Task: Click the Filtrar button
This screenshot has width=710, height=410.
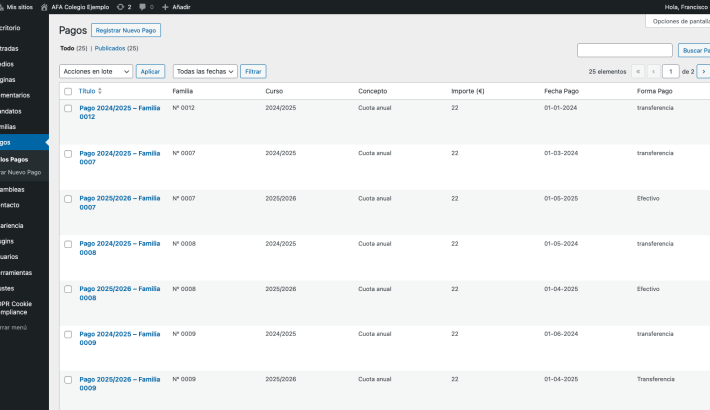Action: click(253, 72)
